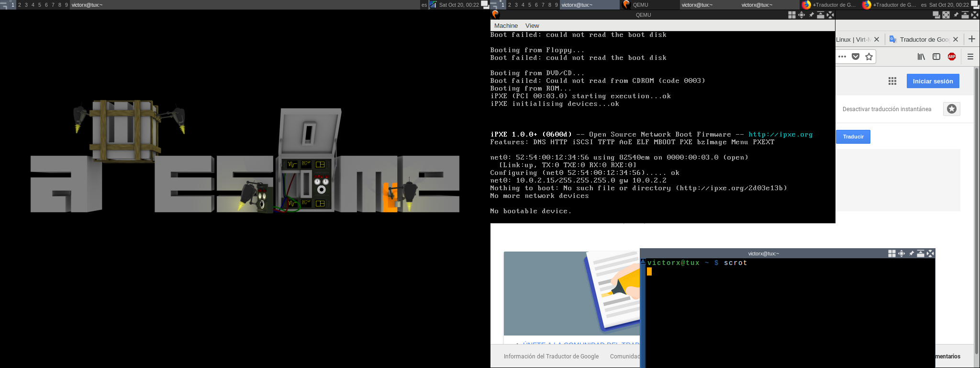The width and height of the screenshot is (980, 368).
Task: Show Firefox sidebars icon
Action: tap(936, 57)
